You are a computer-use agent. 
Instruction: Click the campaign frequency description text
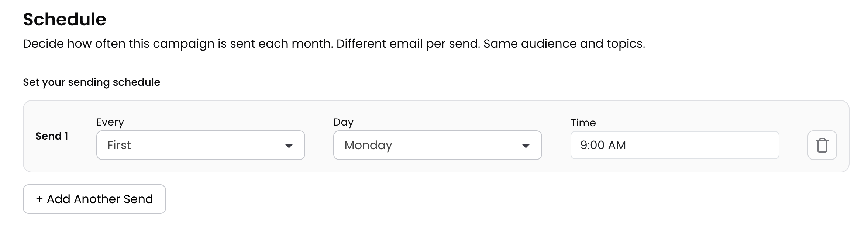coord(177,44)
